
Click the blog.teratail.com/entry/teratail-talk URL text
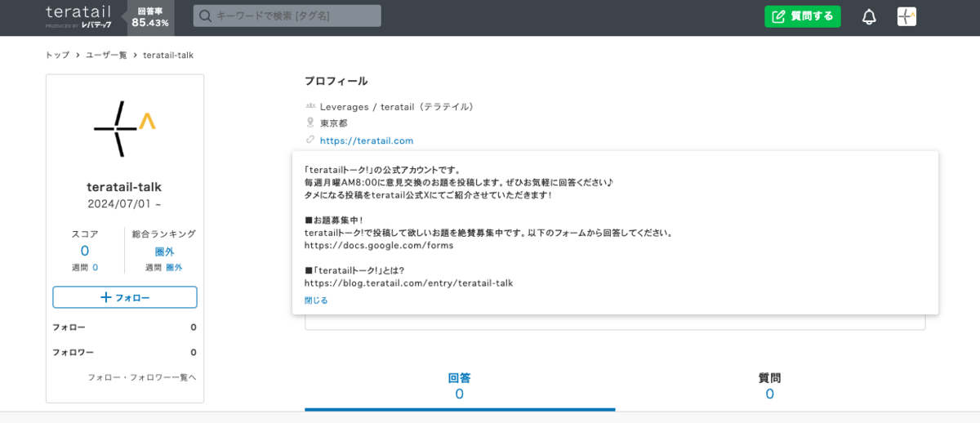(408, 283)
